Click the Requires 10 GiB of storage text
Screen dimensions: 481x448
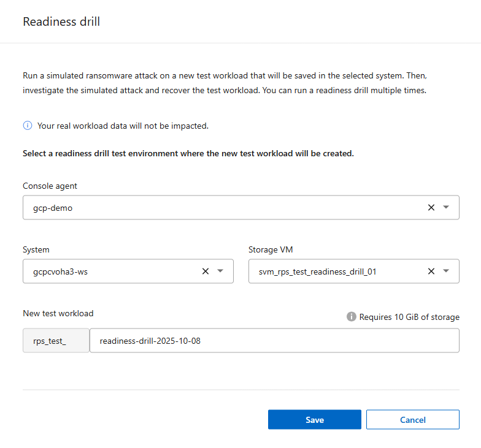click(x=409, y=317)
